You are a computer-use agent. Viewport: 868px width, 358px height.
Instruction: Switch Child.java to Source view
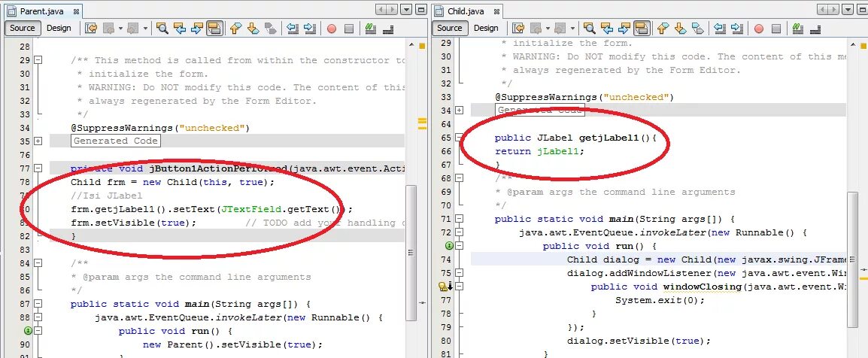[450, 29]
